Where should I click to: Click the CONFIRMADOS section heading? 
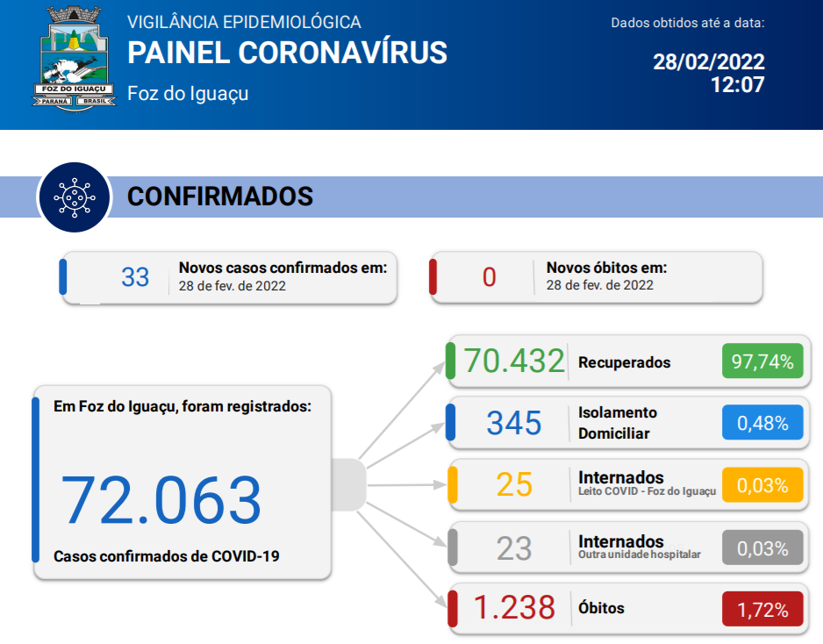(x=220, y=197)
